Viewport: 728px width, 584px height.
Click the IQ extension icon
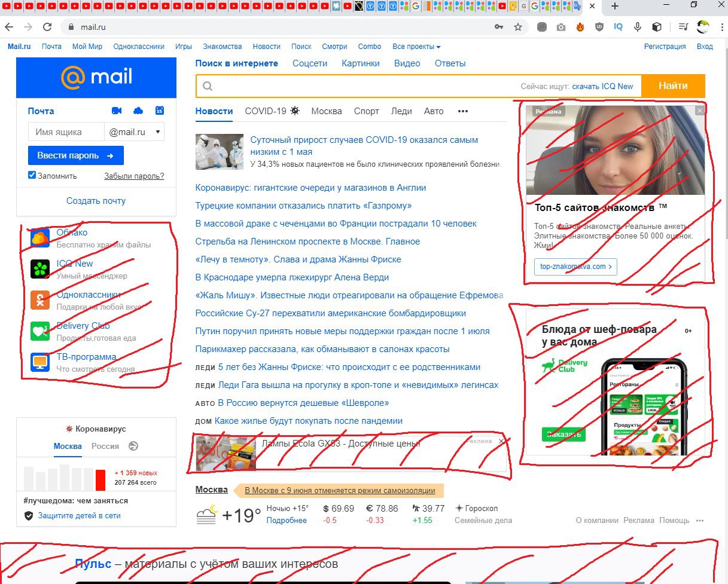pos(619,27)
